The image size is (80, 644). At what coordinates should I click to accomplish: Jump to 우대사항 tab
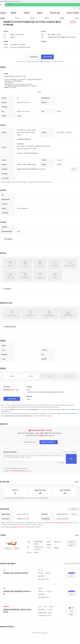[x=32, y=18]
